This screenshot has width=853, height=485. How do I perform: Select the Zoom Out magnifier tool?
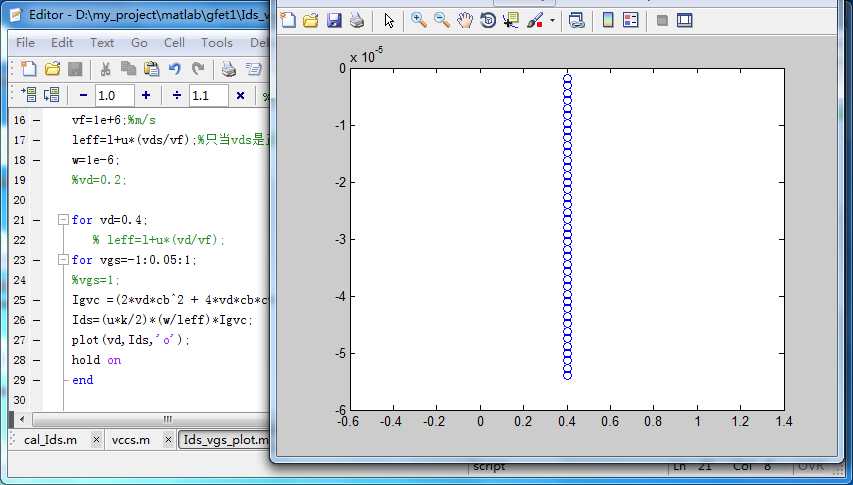[x=441, y=20]
